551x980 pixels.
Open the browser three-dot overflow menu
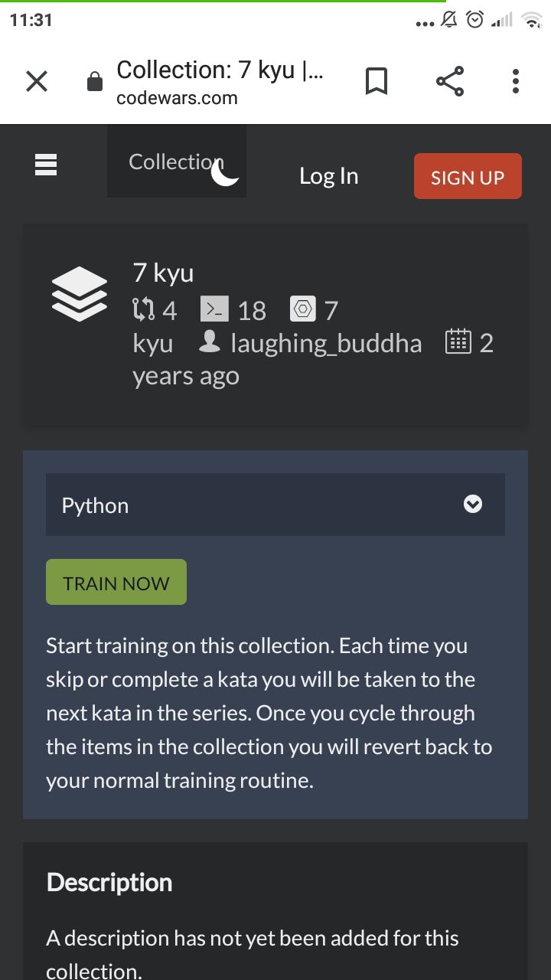[516, 81]
